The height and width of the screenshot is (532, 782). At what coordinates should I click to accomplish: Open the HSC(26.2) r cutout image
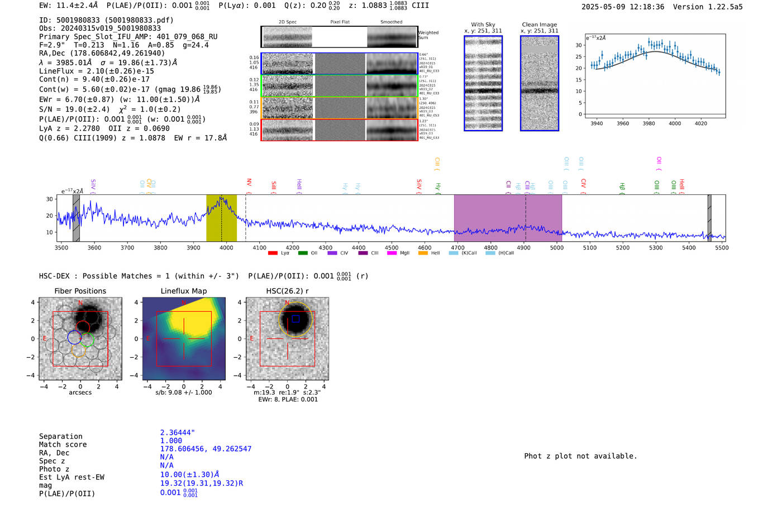click(287, 339)
